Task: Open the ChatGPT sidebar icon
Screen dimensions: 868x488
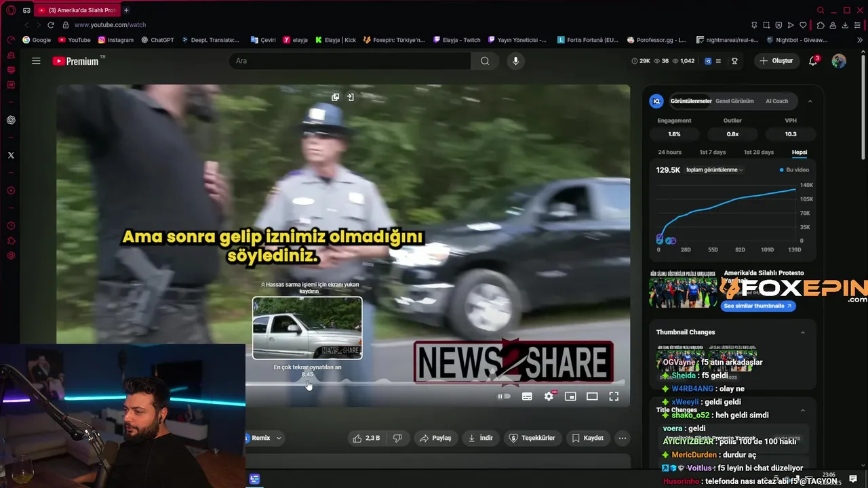Action: [x=11, y=120]
